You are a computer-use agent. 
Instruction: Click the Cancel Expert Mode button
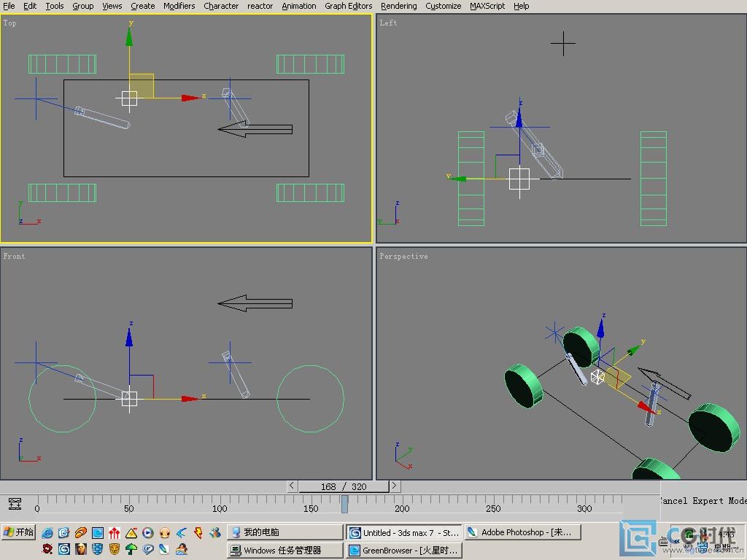(703, 500)
